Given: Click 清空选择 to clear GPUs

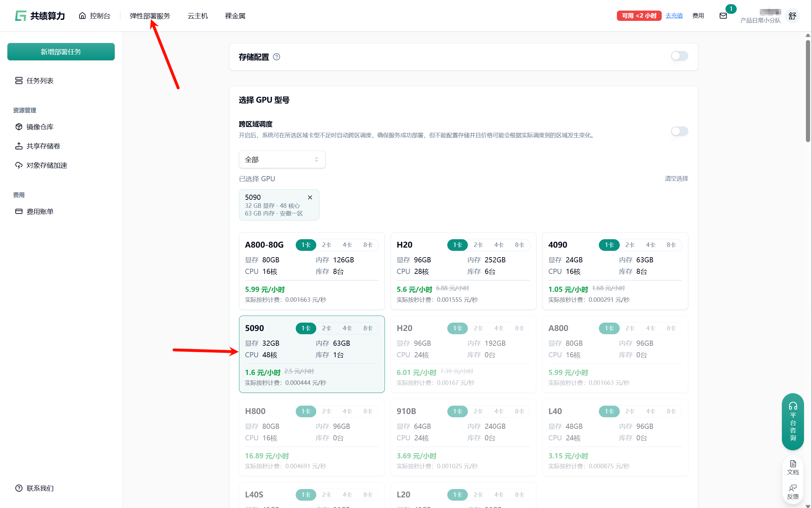Looking at the screenshot, I should (x=676, y=179).
